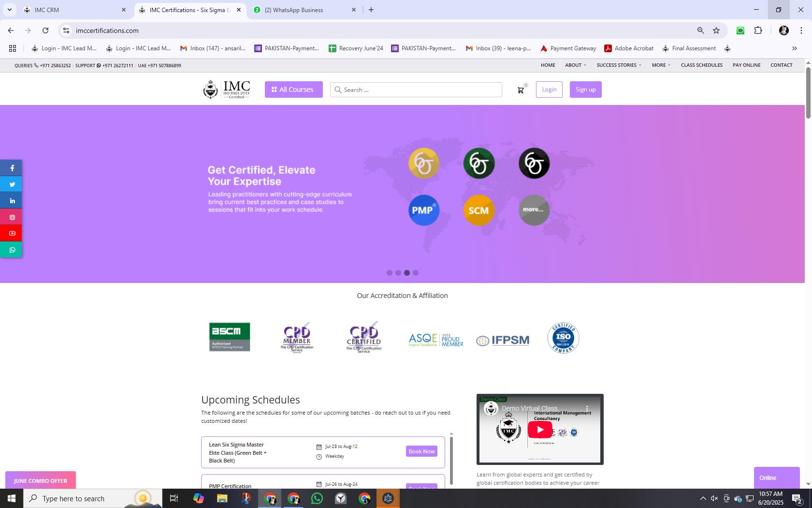Select the orange SCM circle icon
Screen dimensions: 812x508
coord(479,210)
